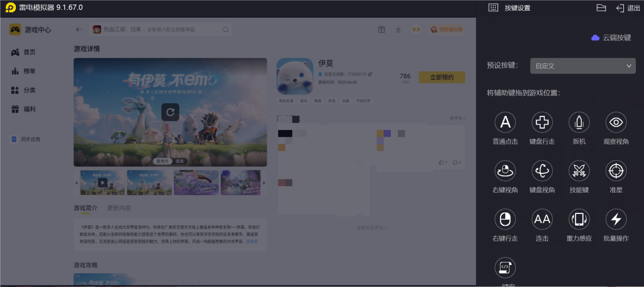The height and width of the screenshot is (287, 644).
Task: Click the 登录 button
Action: pyautogui.click(x=416, y=29)
